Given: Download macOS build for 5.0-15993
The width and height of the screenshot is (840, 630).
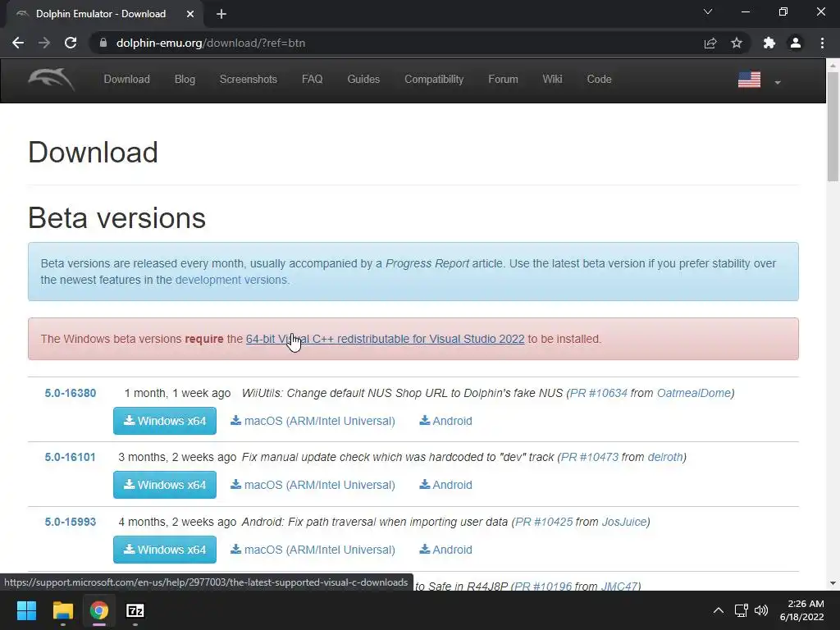Looking at the screenshot, I should [x=313, y=550].
